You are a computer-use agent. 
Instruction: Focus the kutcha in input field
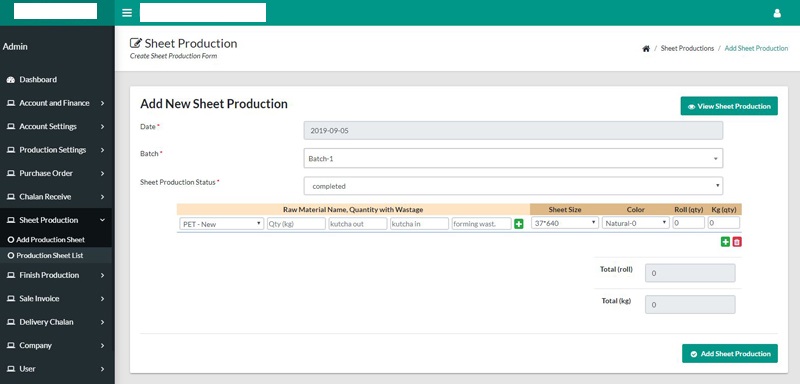tap(419, 223)
